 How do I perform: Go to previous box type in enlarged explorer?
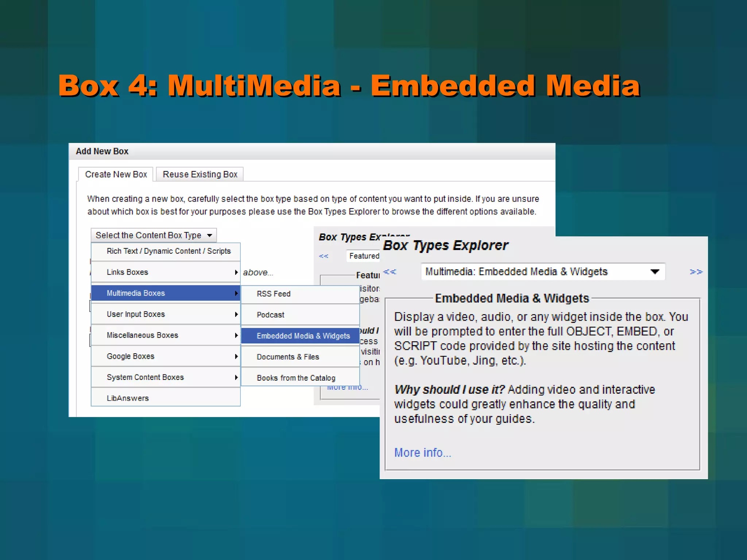click(x=390, y=272)
